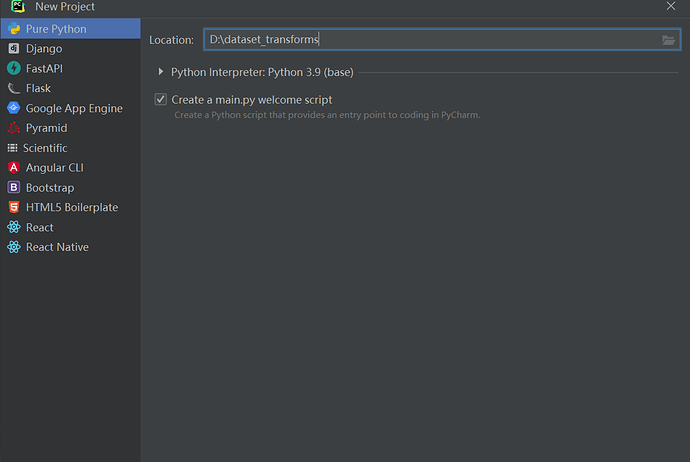The width and height of the screenshot is (690, 462).
Task: Select Flask project type label
Action: click(38, 88)
